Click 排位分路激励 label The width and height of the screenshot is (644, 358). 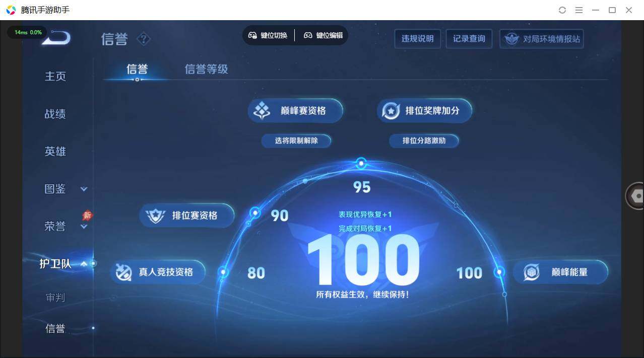coord(424,141)
